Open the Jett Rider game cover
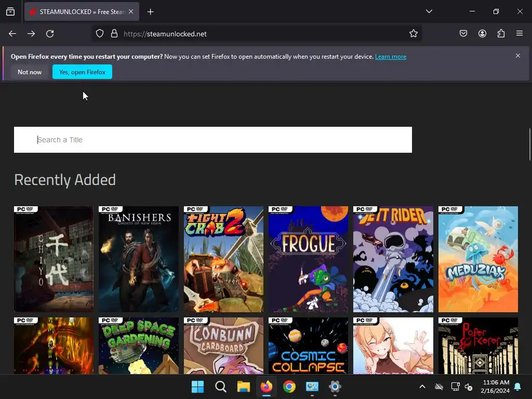Screen dimensions: 532x399 (393, 259)
